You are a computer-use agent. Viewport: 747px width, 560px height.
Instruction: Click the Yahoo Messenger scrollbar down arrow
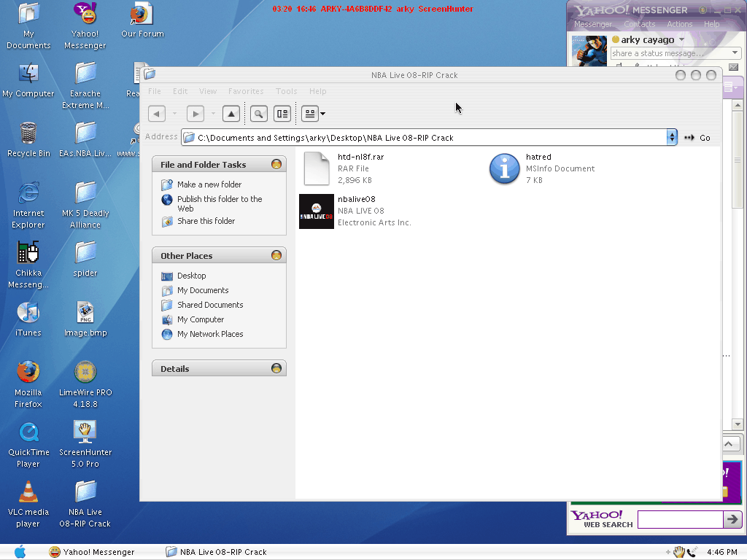(x=738, y=424)
